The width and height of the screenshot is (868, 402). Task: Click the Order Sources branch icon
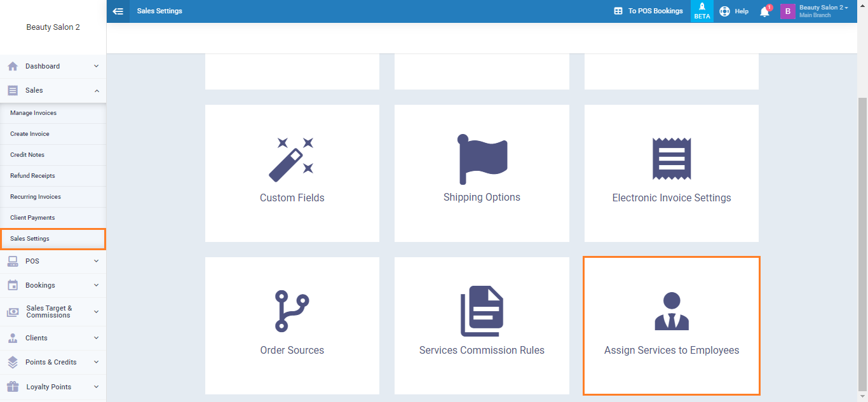292,311
